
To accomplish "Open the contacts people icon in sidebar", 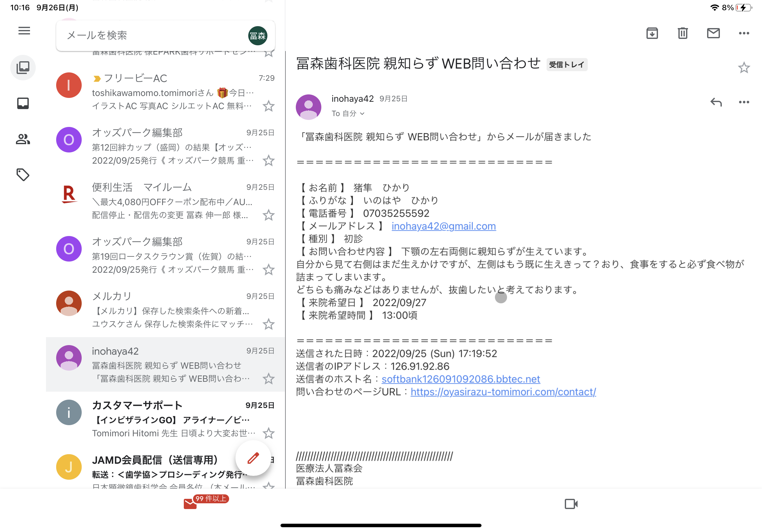I will (23, 139).
